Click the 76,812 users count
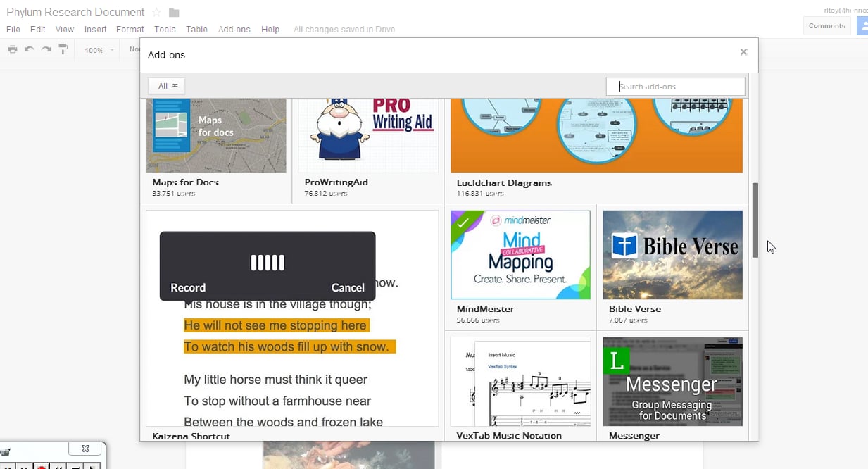 tap(325, 193)
